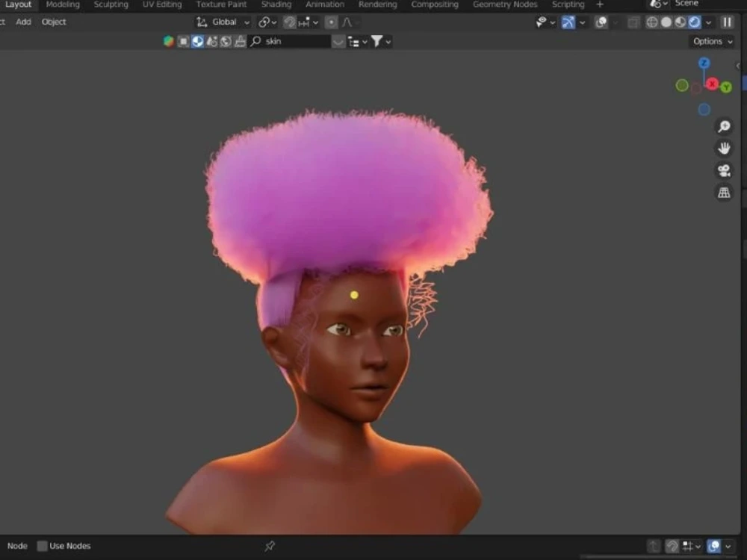Select solid viewport shading
The height and width of the screenshot is (560, 747).
(666, 22)
